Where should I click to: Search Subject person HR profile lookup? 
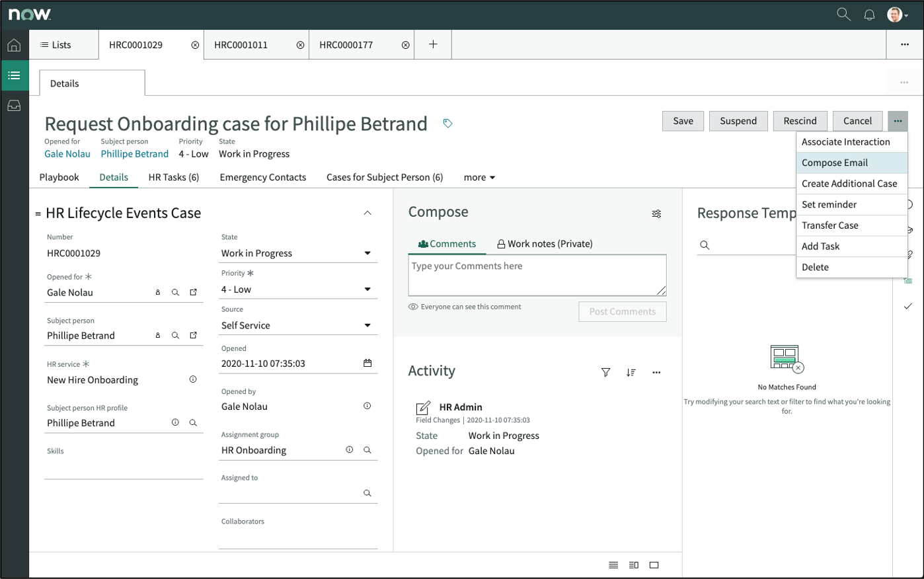coord(193,422)
